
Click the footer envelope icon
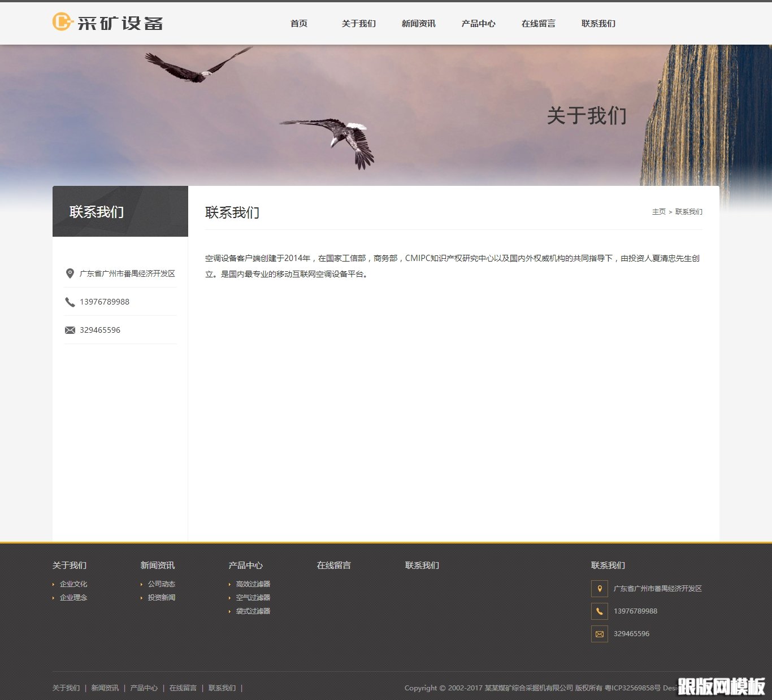[599, 634]
